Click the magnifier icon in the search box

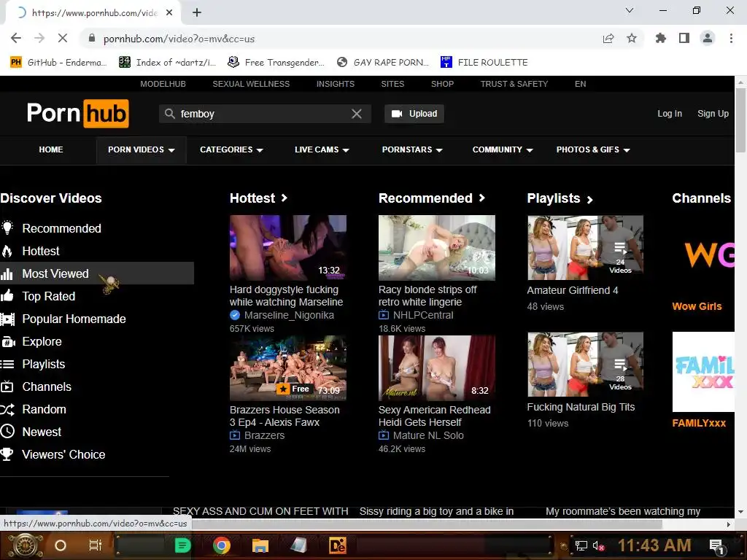tap(169, 114)
